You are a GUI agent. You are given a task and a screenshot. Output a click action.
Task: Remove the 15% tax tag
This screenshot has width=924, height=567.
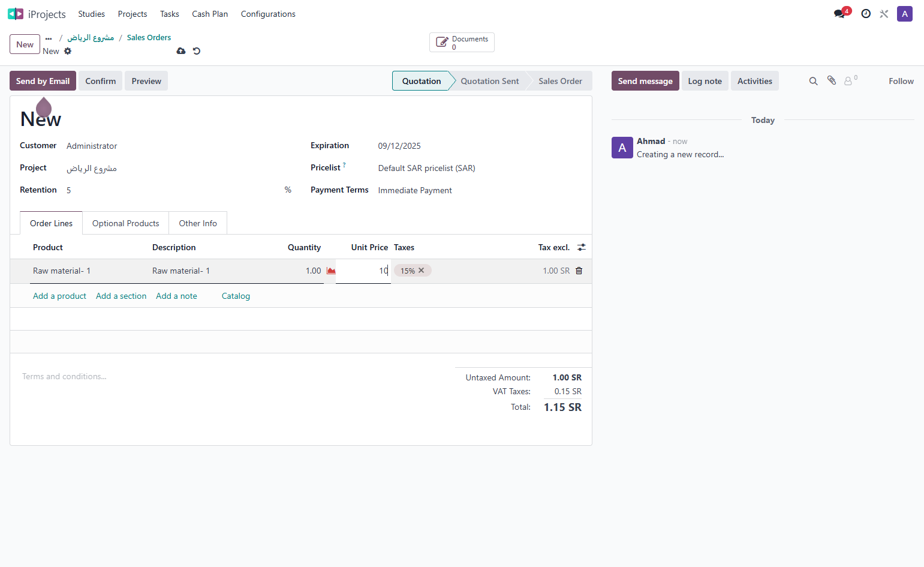[x=422, y=271]
